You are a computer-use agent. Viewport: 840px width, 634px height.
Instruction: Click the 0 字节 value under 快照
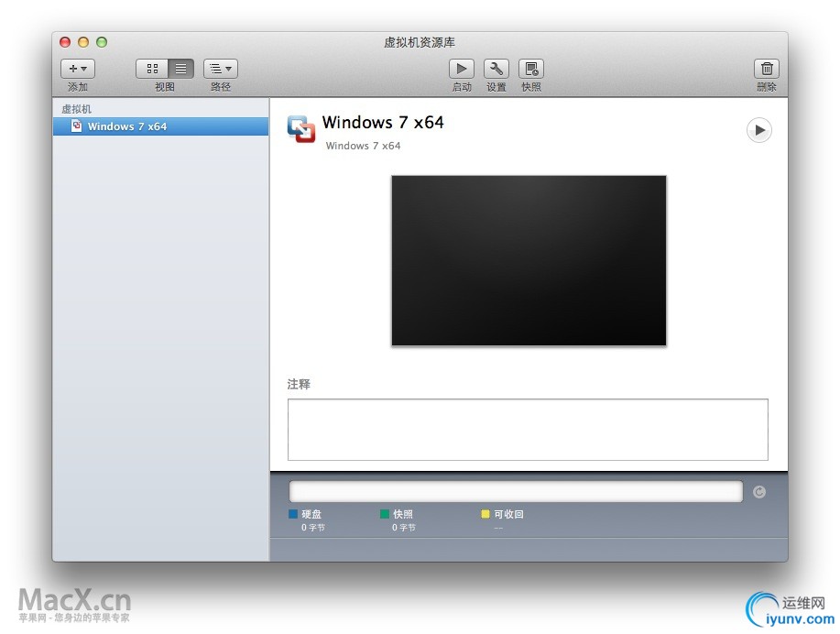[x=403, y=528]
